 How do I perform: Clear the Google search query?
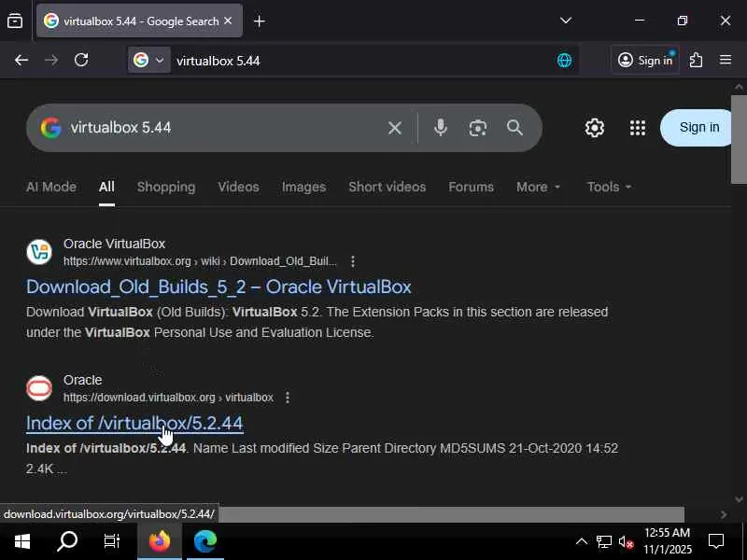pyautogui.click(x=394, y=128)
